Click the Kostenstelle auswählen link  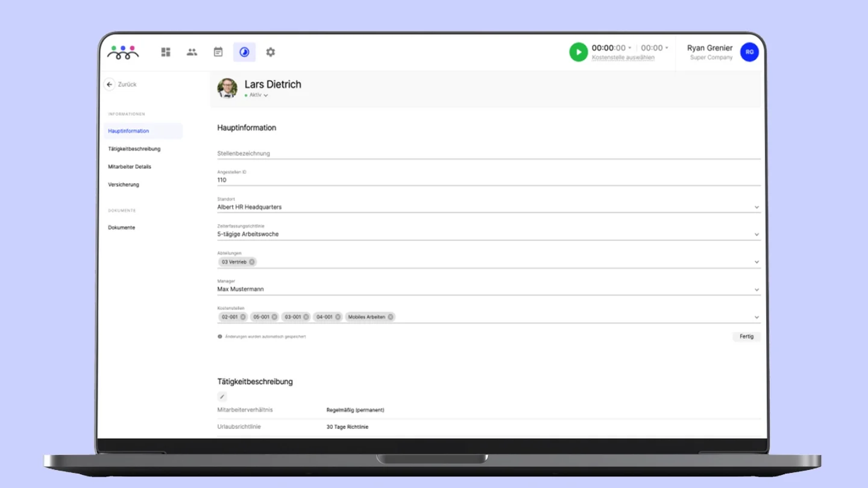pos(623,58)
